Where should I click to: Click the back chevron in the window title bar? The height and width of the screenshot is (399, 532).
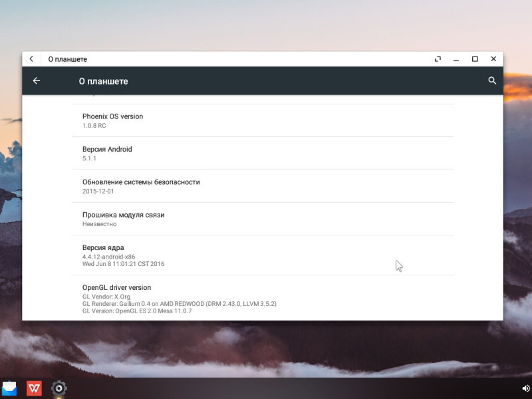tap(31, 59)
